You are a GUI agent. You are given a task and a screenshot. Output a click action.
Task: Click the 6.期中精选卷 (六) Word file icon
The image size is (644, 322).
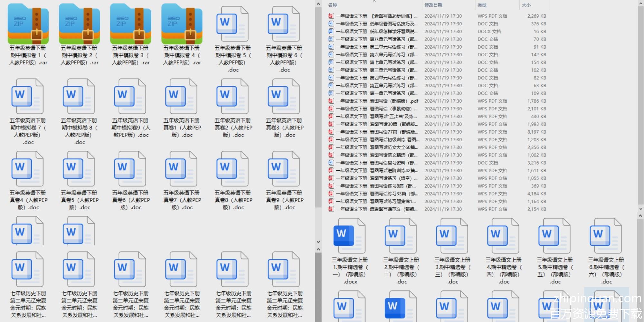pyautogui.click(x=606, y=236)
